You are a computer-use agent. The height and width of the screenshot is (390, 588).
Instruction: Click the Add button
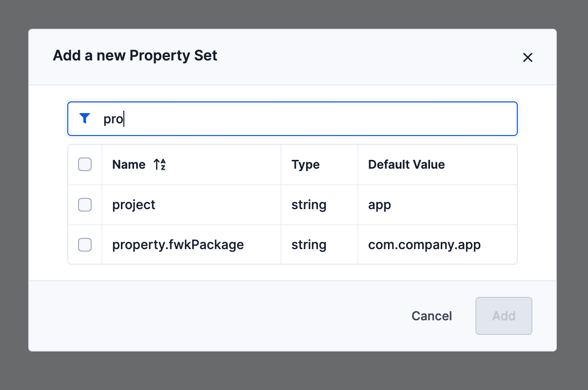click(x=504, y=316)
